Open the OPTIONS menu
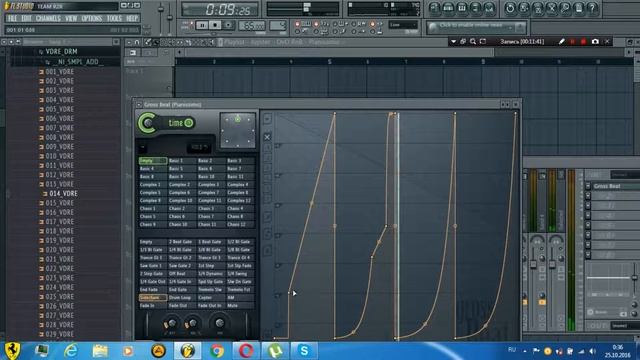640x360 pixels. [92, 18]
